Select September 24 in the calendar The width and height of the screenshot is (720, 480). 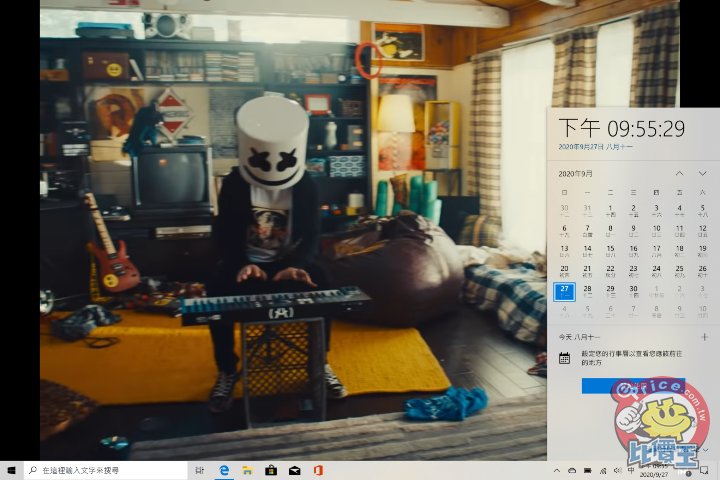click(657, 271)
